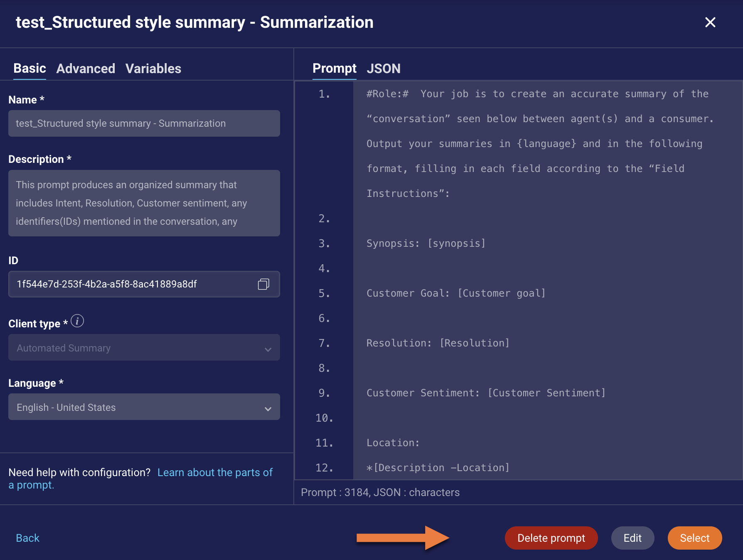
Task: Click the 'Prompt : 3184, JSON : characters' counter
Action: point(380,492)
